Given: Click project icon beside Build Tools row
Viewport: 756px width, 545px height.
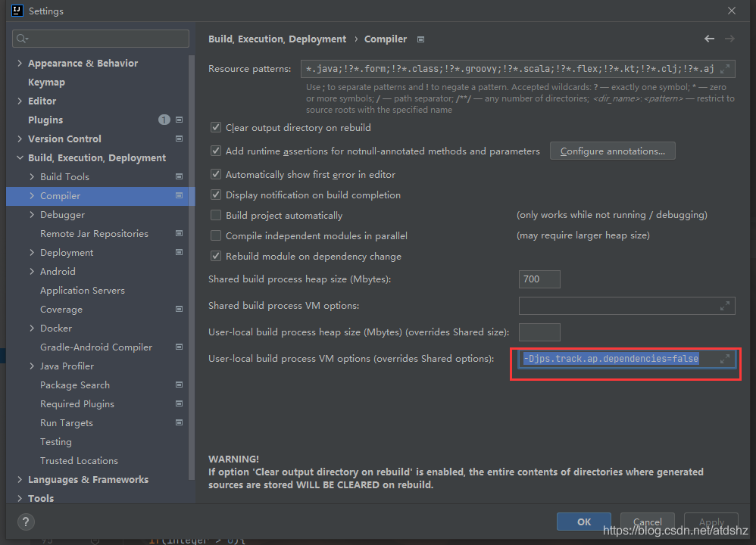Looking at the screenshot, I should click(x=179, y=177).
